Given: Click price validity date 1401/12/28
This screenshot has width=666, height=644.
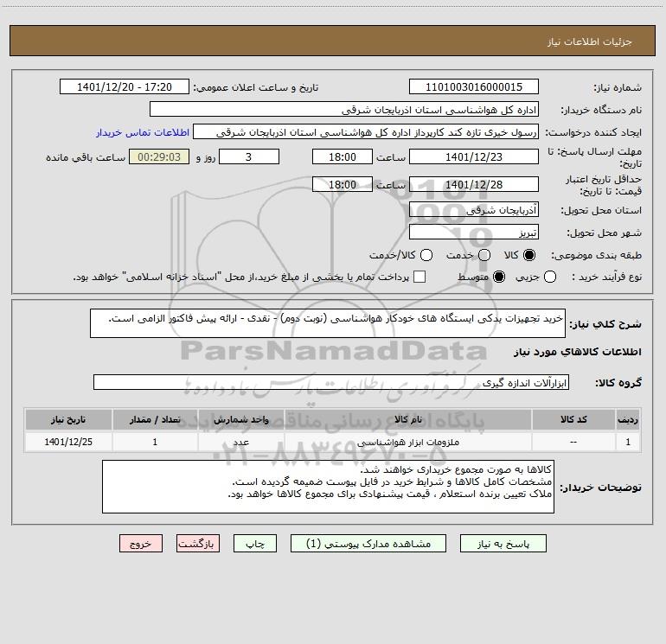Looking at the screenshot, I should [474, 184].
